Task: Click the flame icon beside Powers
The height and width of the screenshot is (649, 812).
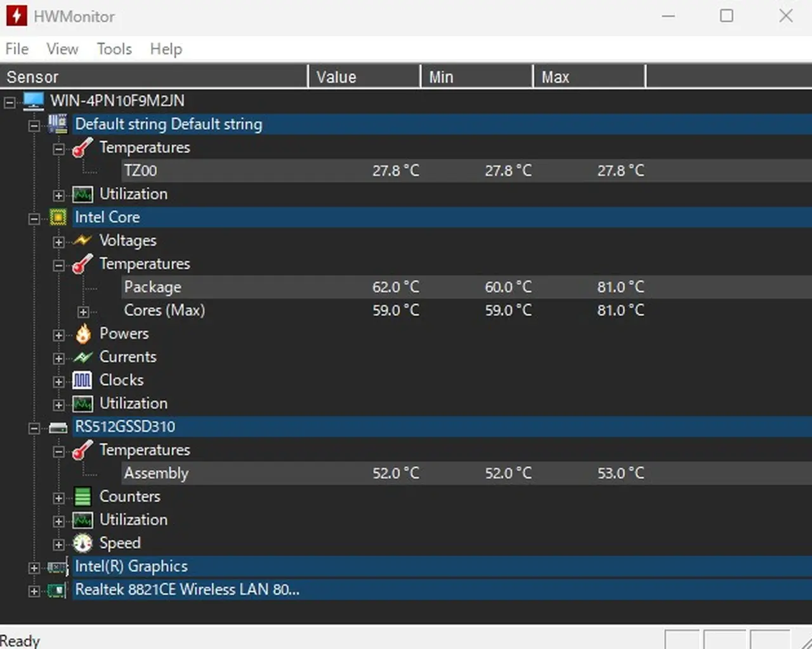Action: click(x=83, y=334)
